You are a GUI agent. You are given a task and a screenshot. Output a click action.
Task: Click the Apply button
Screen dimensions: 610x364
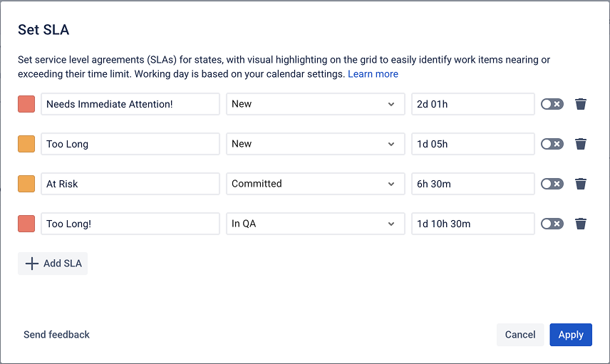[x=570, y=335]
